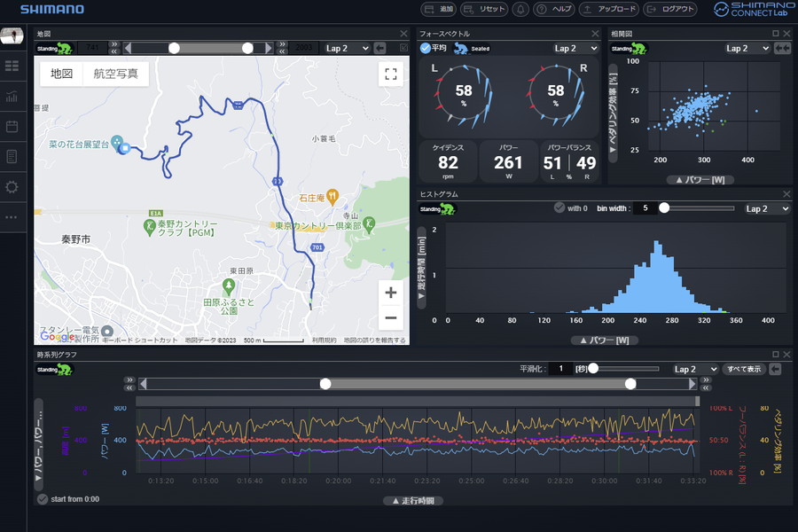Viewport: 798px width, 532px height.
Task: Open settings gear in left sidebar
Action: coord(12,187)
